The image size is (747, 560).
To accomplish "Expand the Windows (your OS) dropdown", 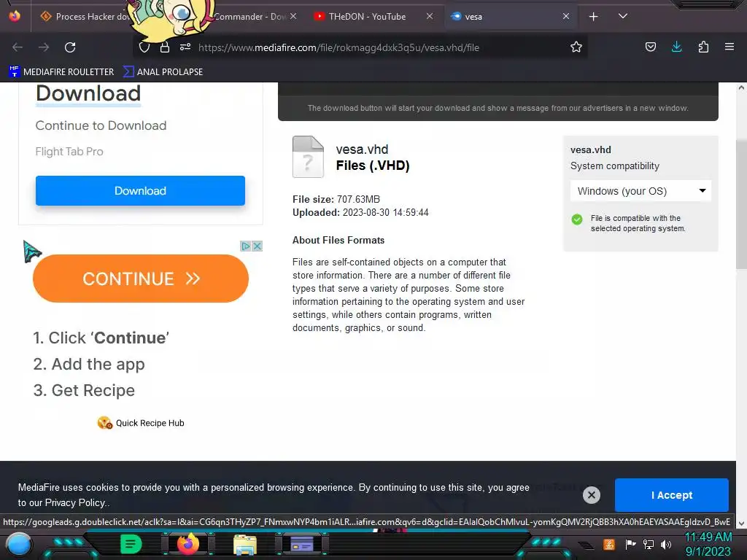I will [640, 191].
